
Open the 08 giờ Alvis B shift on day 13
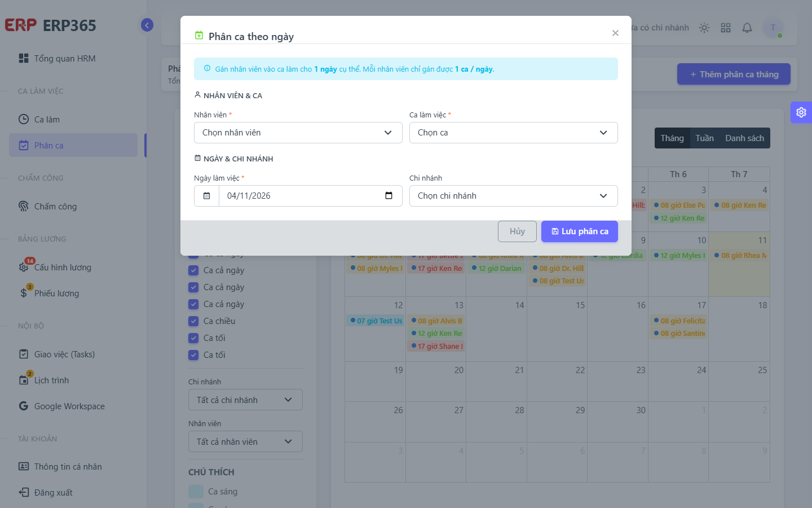436,321
